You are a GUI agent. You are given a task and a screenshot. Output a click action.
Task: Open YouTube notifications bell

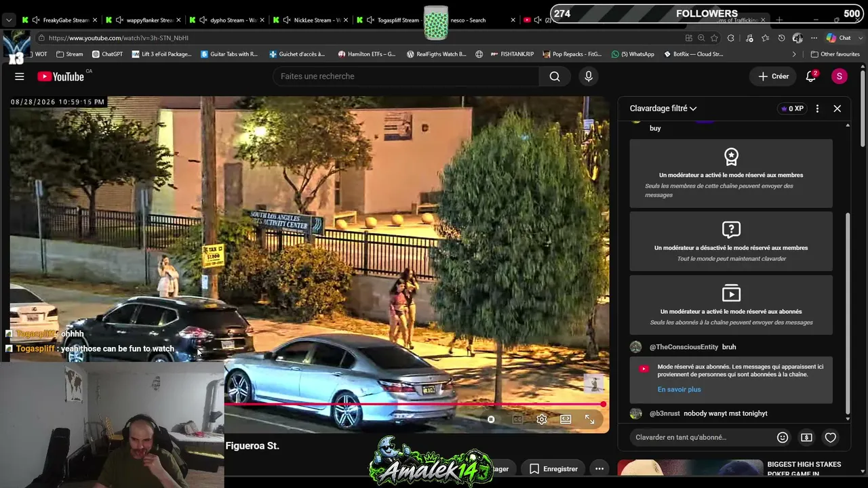tap(810, 77)
